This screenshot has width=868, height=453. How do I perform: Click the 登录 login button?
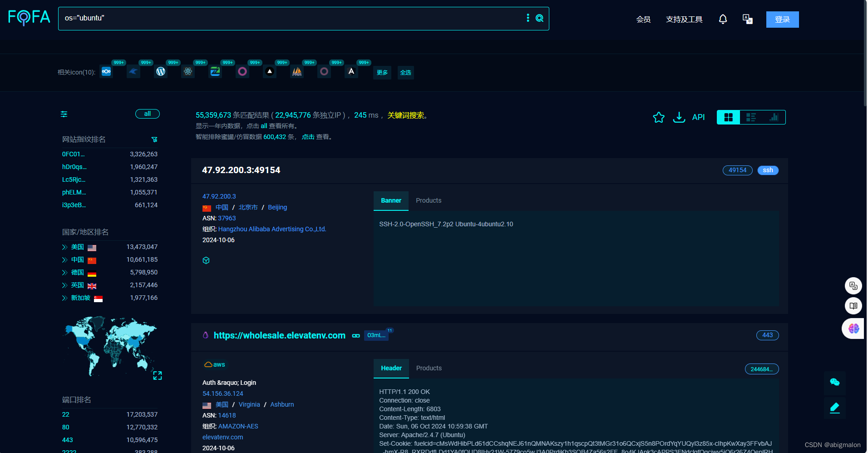pos(782,20)
